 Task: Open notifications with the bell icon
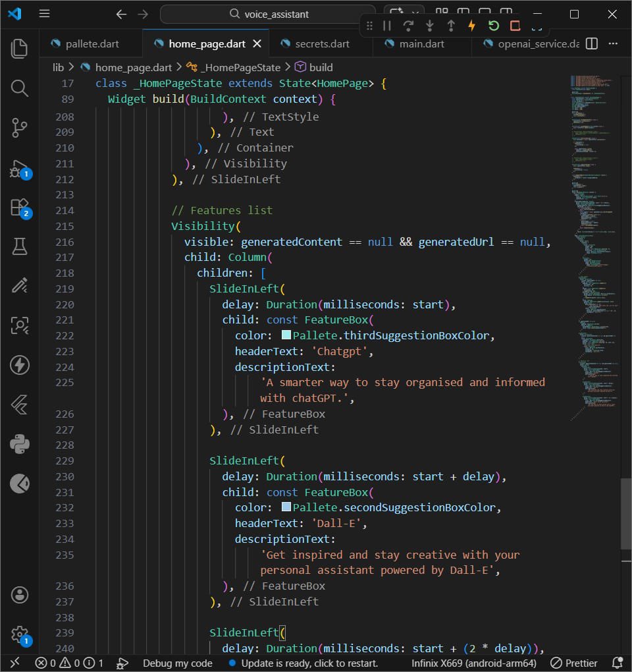(617, 663)
